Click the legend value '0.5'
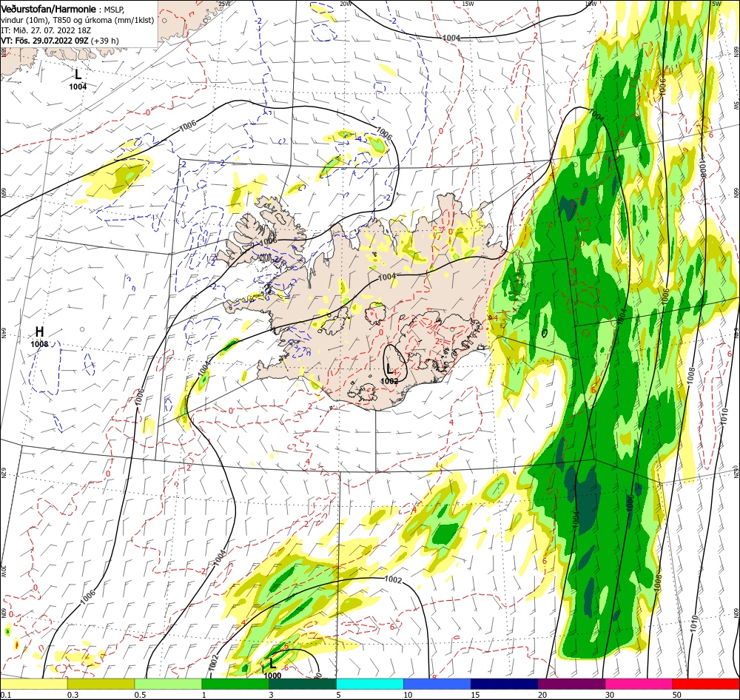Image resolution: width=740 pixels, height=700 pixels. [140, 695]
